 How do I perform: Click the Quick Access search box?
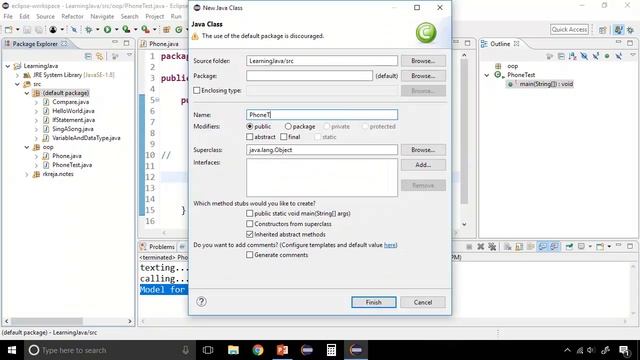569,29
